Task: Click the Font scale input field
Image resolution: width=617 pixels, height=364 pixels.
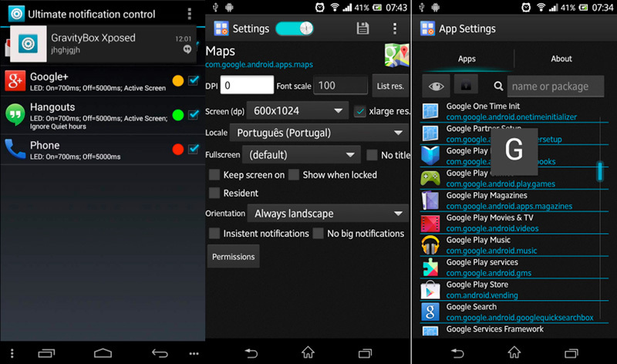Action: [x=340, y=85]
